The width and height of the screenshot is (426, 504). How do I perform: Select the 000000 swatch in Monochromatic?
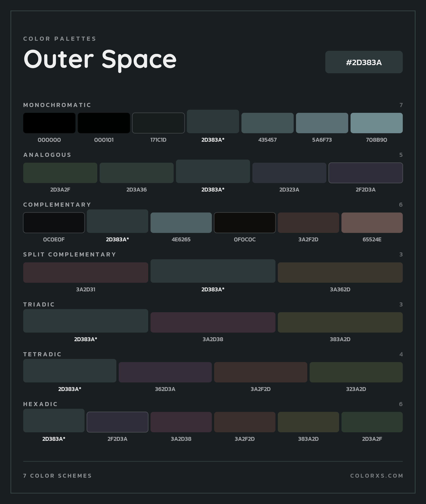point(49,123)
